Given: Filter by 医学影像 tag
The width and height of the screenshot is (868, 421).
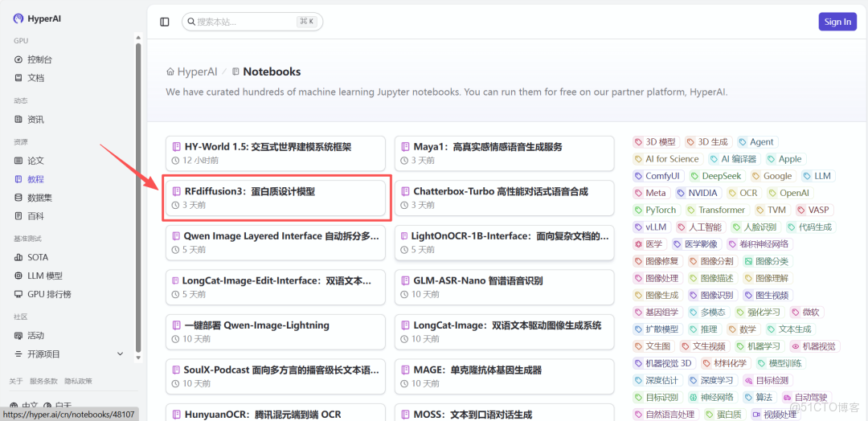Looking at the screenshot, I should coord(697,244).
